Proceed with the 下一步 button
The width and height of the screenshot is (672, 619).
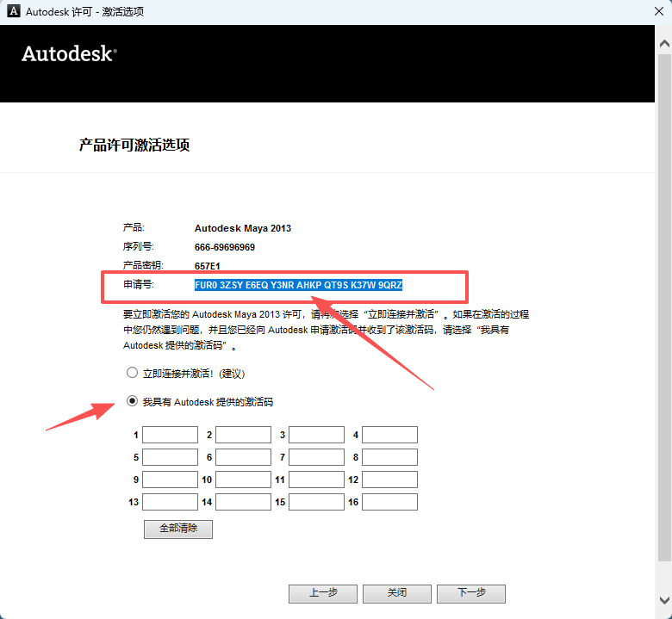(x=471, y=594)
